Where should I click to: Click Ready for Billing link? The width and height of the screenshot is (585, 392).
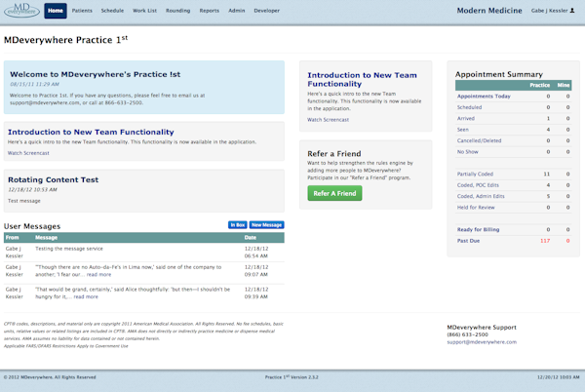tap(478, 229)
